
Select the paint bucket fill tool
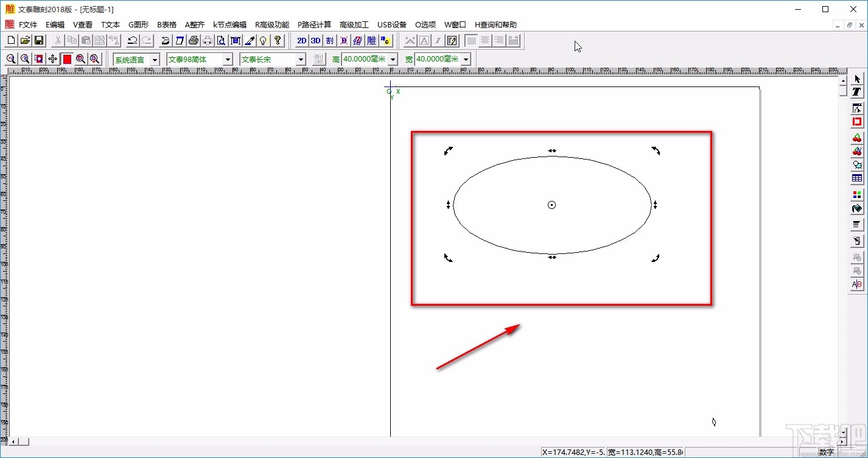(857, 208)
